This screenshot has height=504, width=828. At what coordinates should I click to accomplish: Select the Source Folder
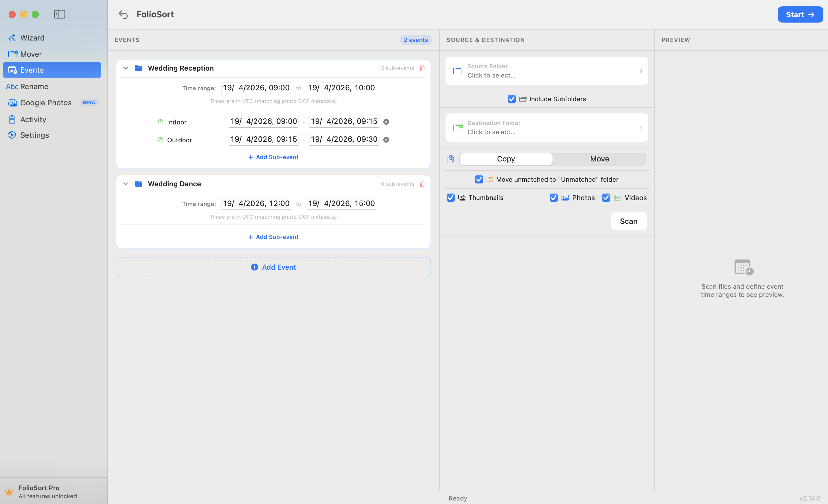pos(547,71)
